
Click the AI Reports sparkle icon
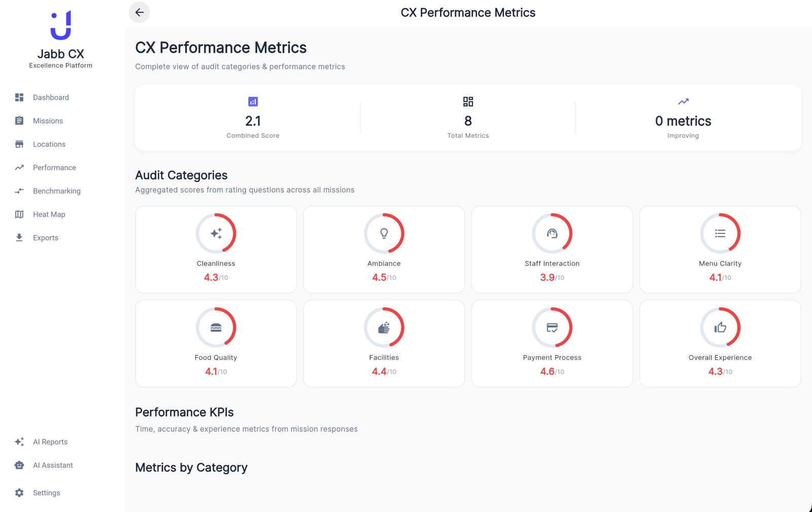[19, 442]
